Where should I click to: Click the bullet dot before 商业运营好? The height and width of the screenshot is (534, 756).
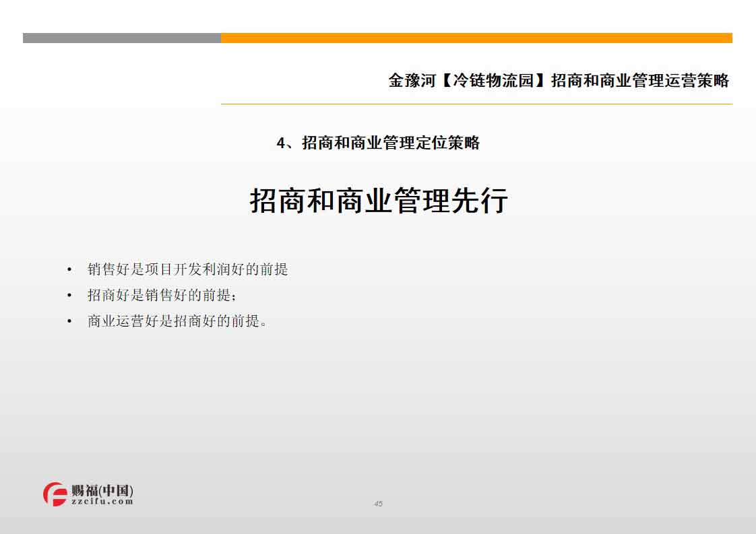tap(69, 322)
